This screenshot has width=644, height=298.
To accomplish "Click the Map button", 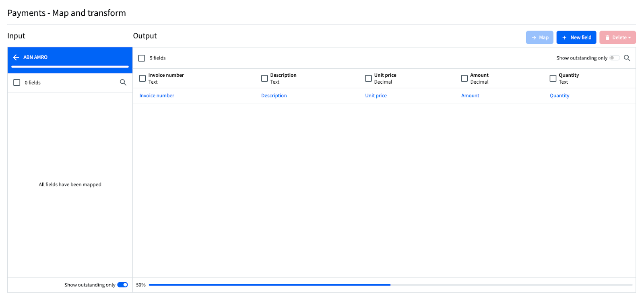I will pos(539,37).
